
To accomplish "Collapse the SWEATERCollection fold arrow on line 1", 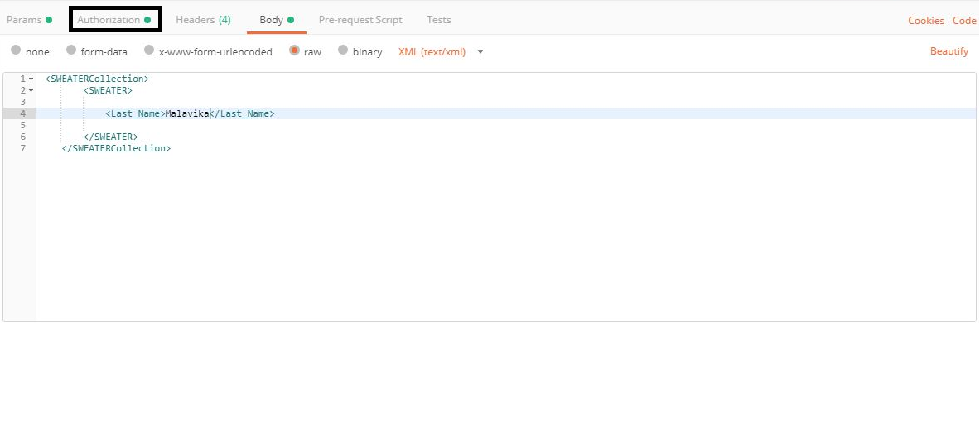I will coord(31,79).
